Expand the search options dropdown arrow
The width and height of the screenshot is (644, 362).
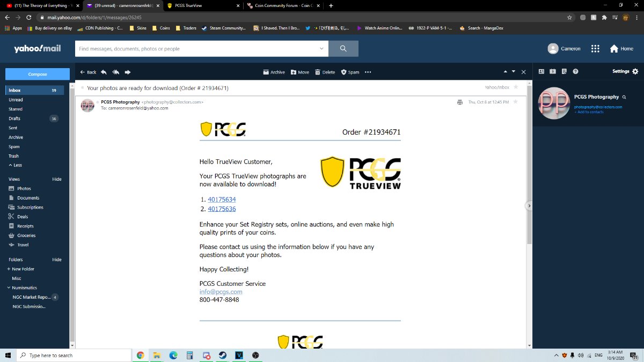pos(321,48)
